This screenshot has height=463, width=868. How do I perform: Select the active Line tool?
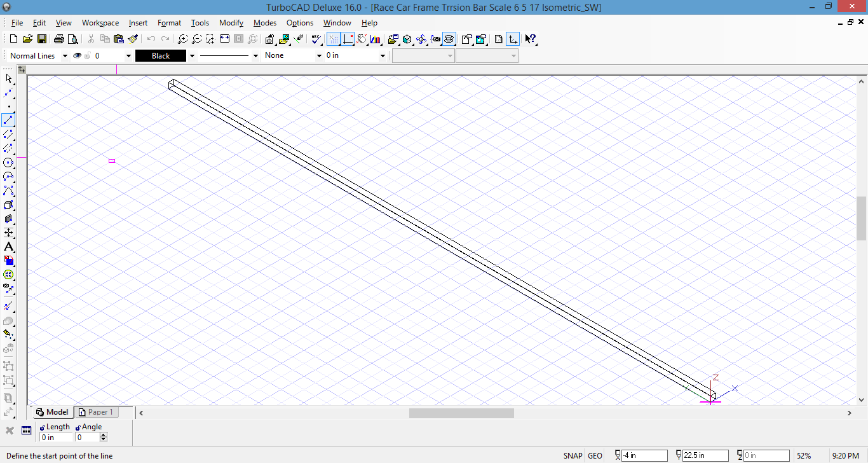(8, 120)
